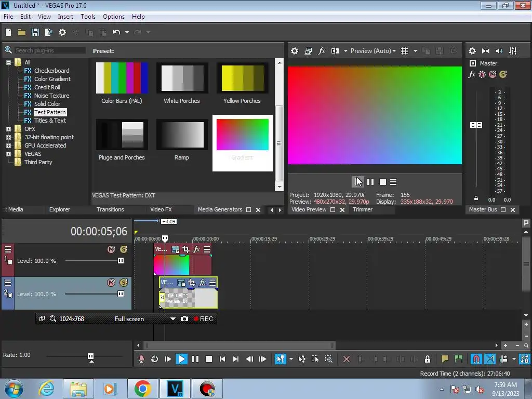Viewport: 532px width, 399px height.
Task: Select Titles & Text generator
Action: (50, 121)
